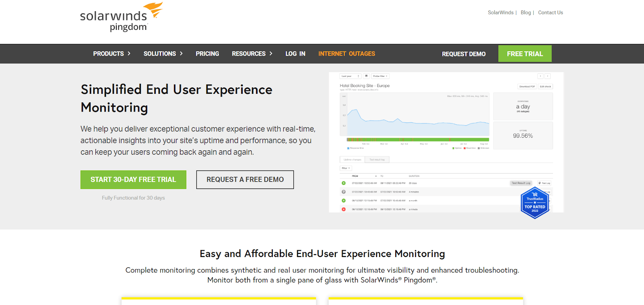Switch to Test result log tab
The image size is (644, 305).
[377, 160]
